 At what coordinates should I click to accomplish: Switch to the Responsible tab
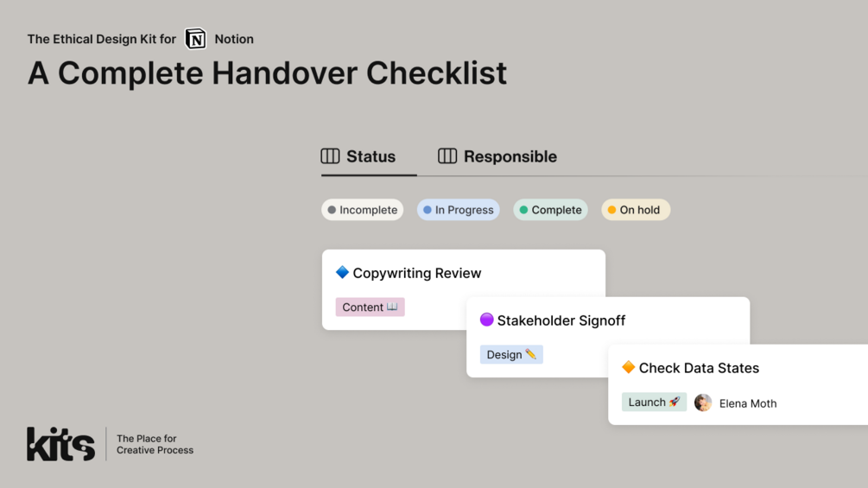[x=510, y=157]
